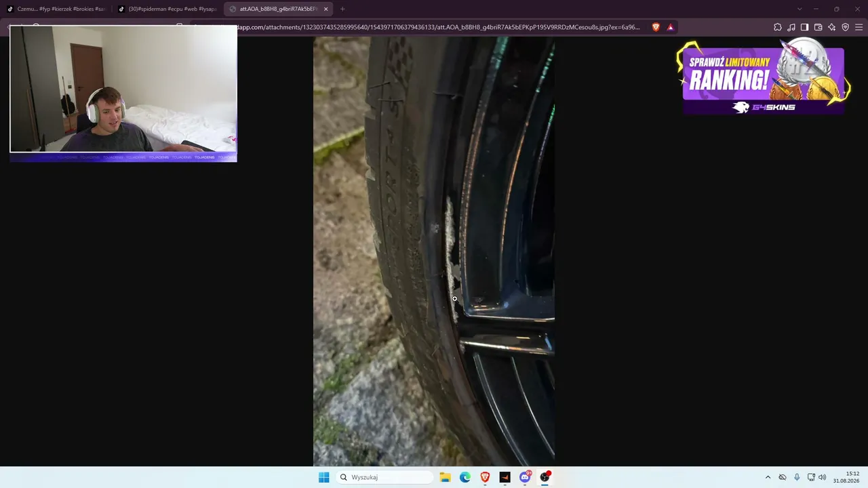The height and width of the screenshot is (488, 868).
Task: Open the tab search dropdown arrow
Action: pos(800,9)
